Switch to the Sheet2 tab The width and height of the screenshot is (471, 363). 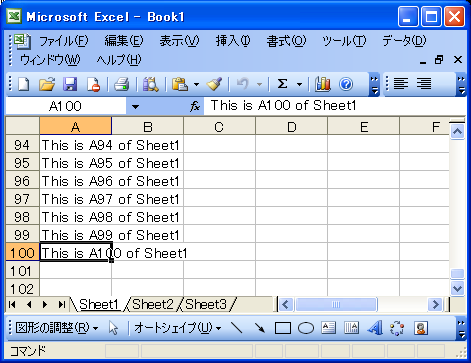click(153, 305)
